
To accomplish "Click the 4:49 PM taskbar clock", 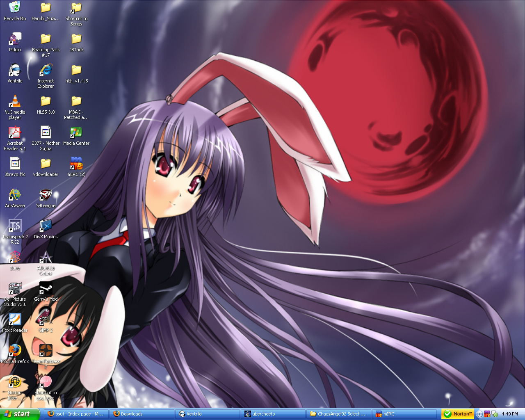I will (510, 414).
